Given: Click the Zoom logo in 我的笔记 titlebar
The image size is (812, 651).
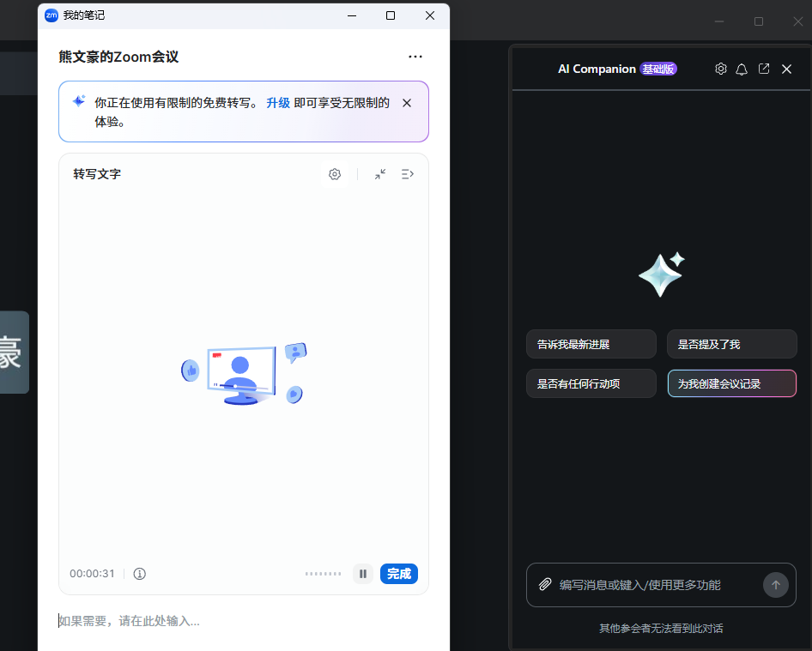Looking at the screenshot, I should (52, 15).
